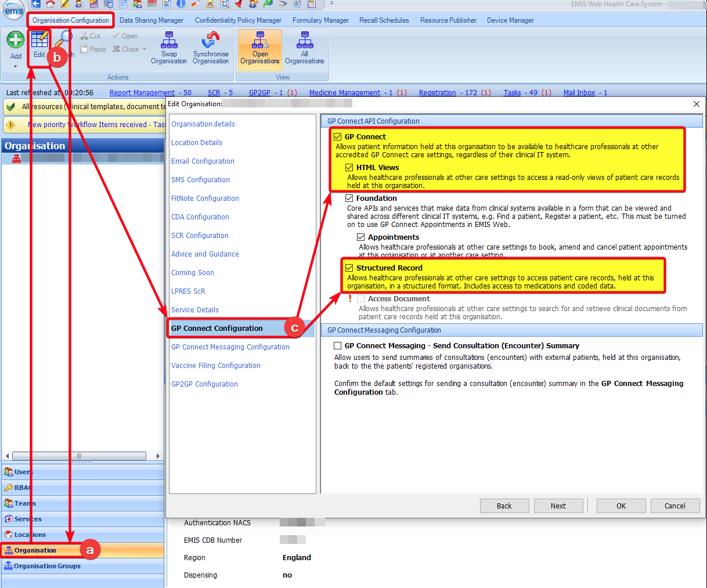Switch to the Confidentiality Policy Manager tab

(238, 20)
